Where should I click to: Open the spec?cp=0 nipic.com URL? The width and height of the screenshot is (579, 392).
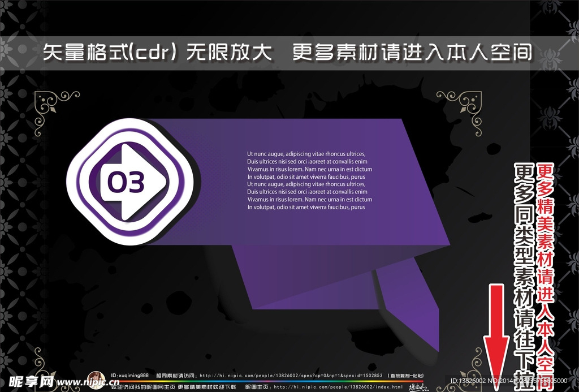pos(291,376)
